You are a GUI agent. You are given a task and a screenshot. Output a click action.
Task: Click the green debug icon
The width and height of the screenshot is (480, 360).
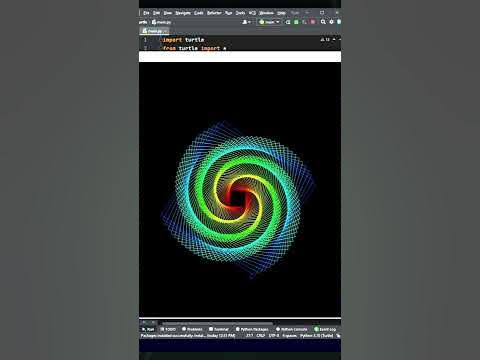tap(296, 22)
